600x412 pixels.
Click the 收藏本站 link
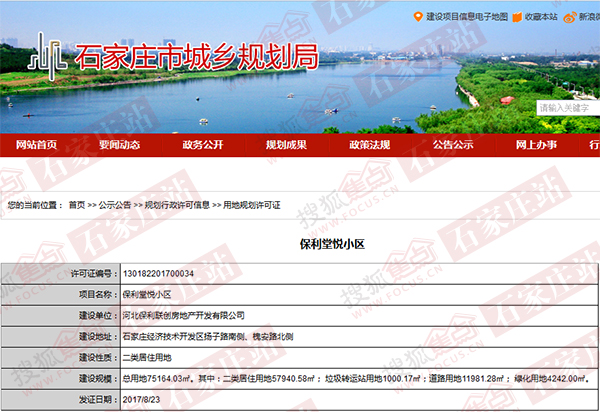[541, 17]
